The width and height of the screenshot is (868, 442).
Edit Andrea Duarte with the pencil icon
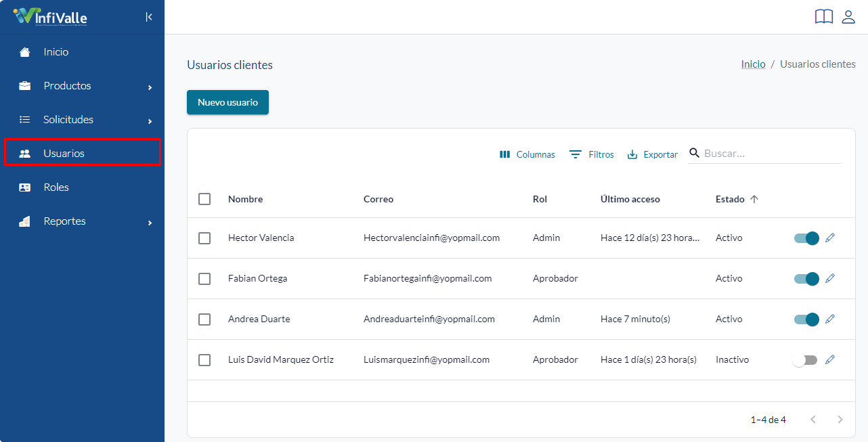830,319
